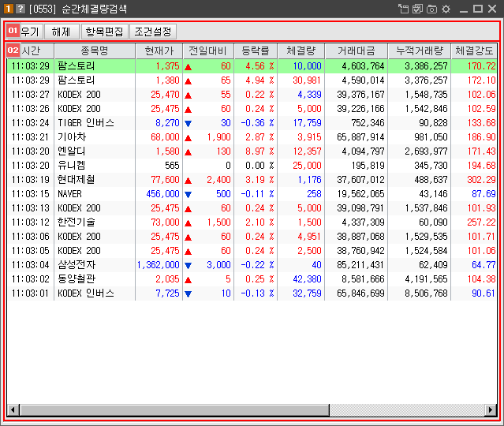Click 엔알디 change rate 8.97 %

[259, 151]
